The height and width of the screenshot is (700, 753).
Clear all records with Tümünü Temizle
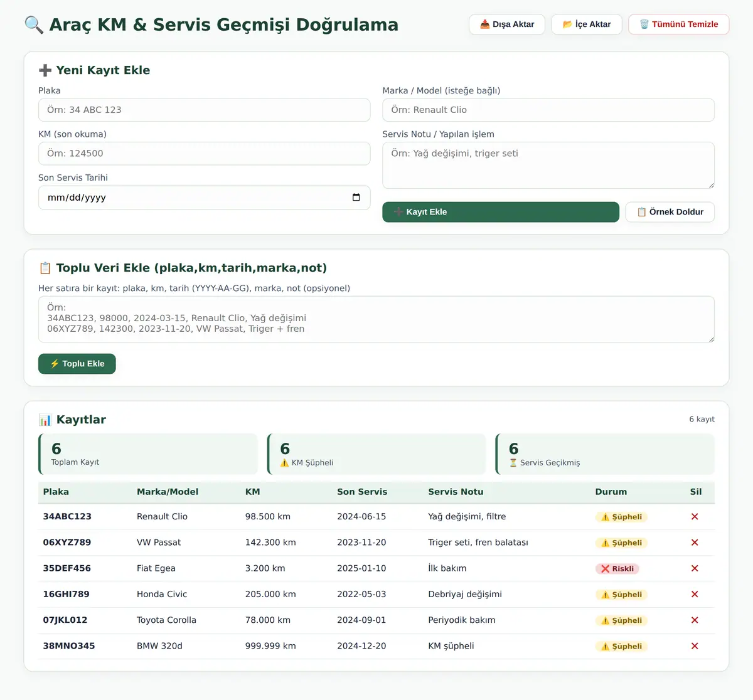click(679, 24)
